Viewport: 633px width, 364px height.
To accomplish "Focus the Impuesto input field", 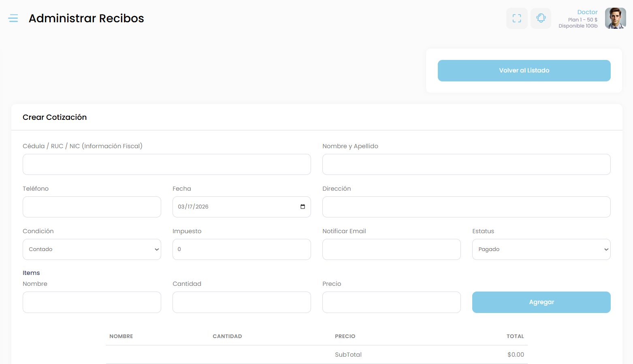I will [x=242, y=249].
